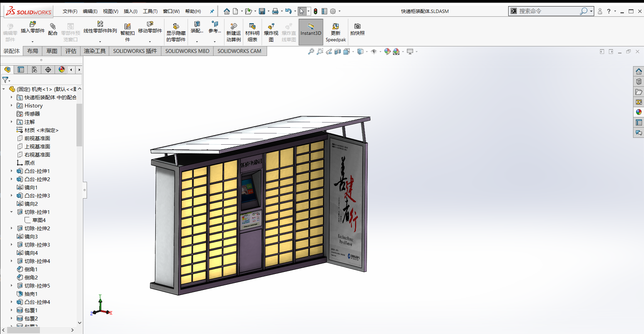Expand the 凸台-拉伸1 feature node
The width and height of the screenshot is (644, 334).
11,171
